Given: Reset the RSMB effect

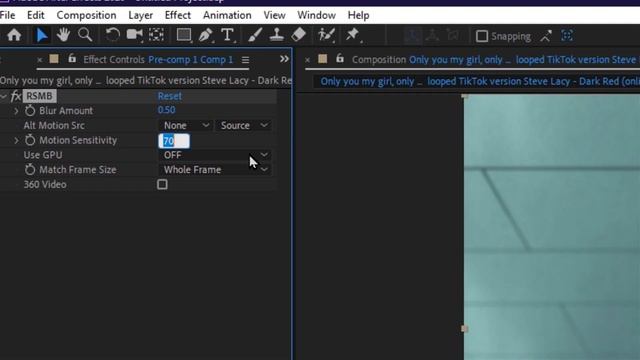Looking at the screenshot, I should [x=169, y=96].
